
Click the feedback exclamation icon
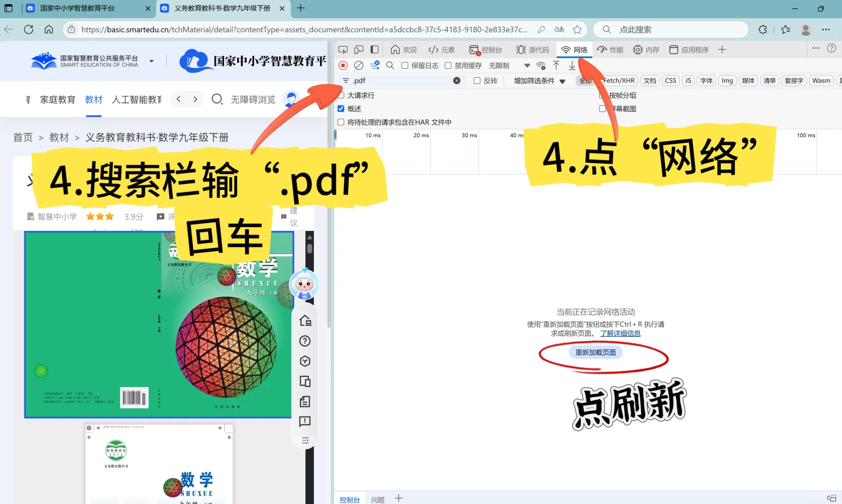(305, 422)
